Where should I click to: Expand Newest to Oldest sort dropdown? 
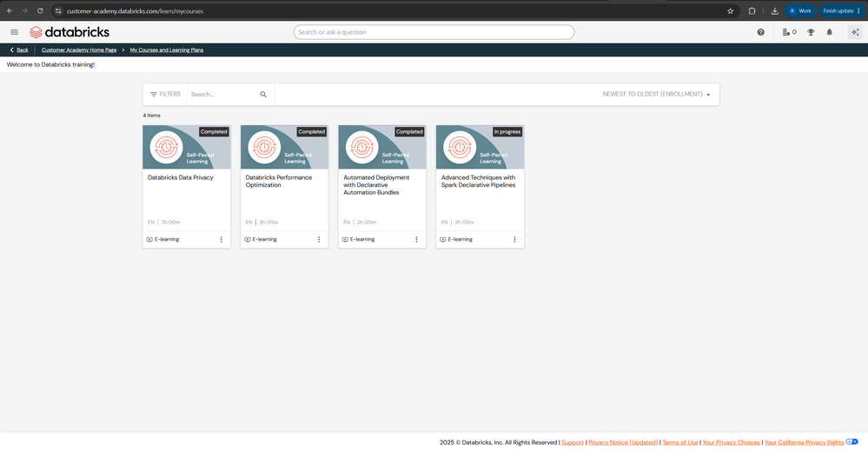click(x=657, y=95)
